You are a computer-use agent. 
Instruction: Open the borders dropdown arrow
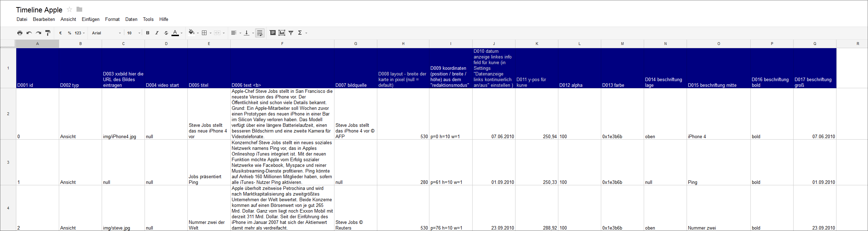pos(210,33)
